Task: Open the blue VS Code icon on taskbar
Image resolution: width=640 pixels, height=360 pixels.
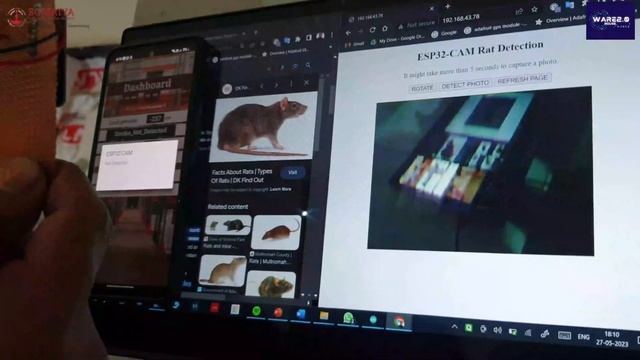Action: point(301,314)
